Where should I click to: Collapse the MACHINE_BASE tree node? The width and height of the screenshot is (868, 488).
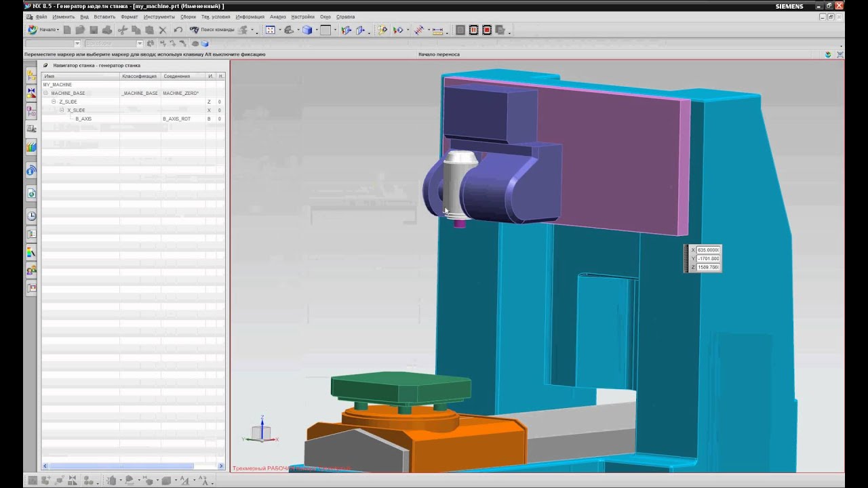click(46, 93)
